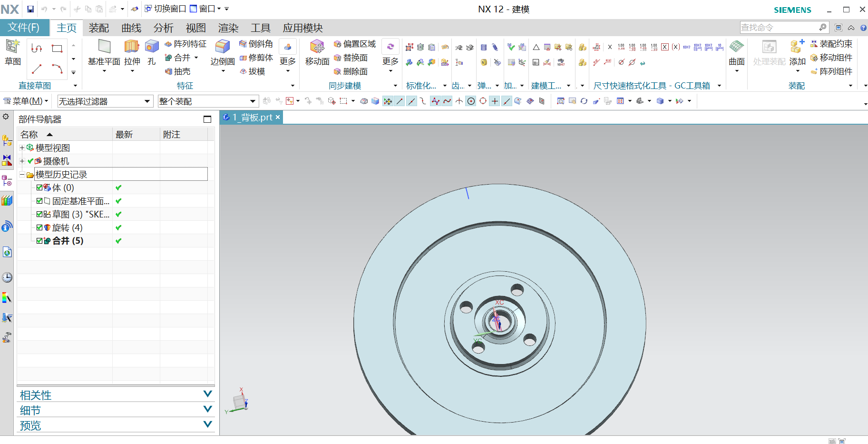The image size is (868, 444).
Task: Switch to the 分析 ribbon tab
Action: click(164, 28)
